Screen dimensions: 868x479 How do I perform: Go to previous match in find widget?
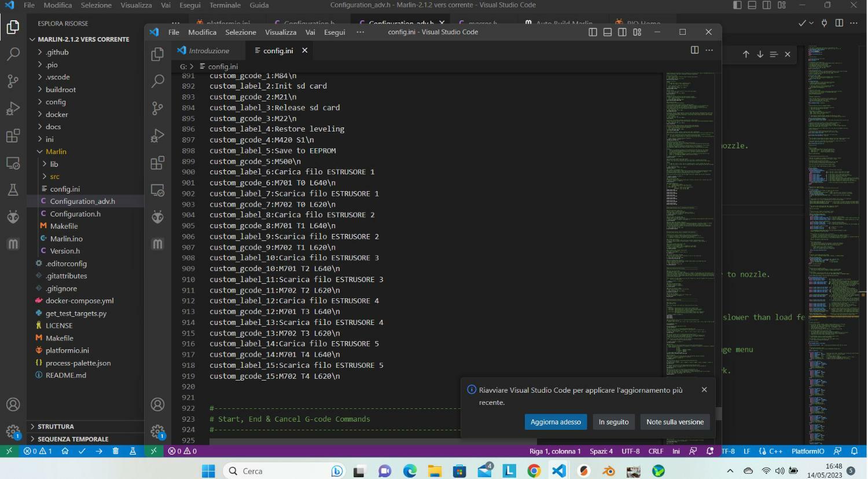tap(746, 54)
